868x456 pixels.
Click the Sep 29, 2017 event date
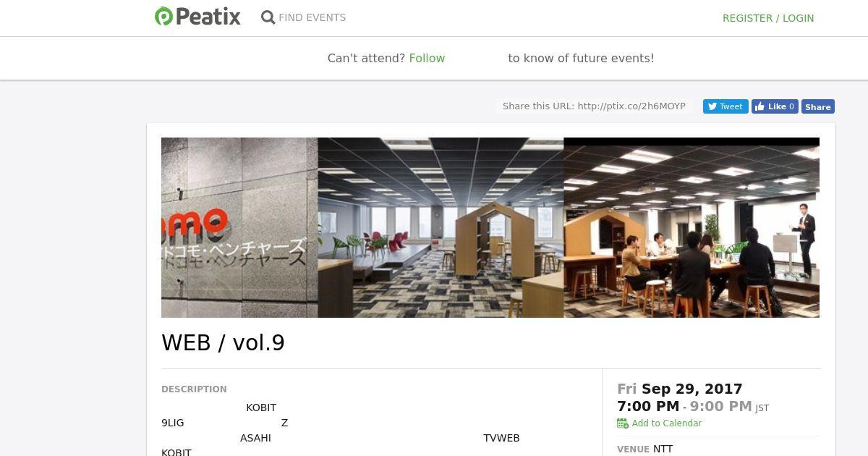tap(692, 389)
